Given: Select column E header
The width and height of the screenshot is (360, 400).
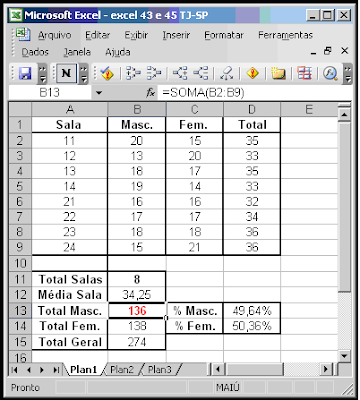Looking at the screenshot, I should [309, 109].
